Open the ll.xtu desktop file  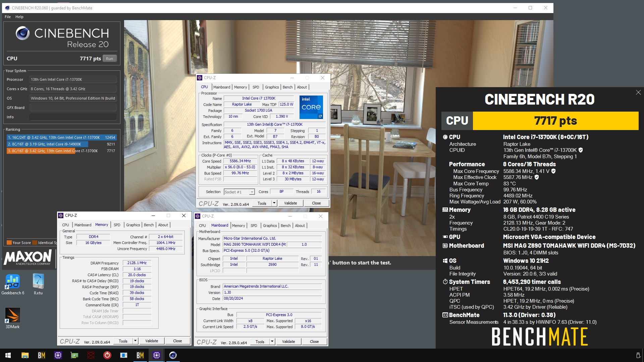(38, 285)
